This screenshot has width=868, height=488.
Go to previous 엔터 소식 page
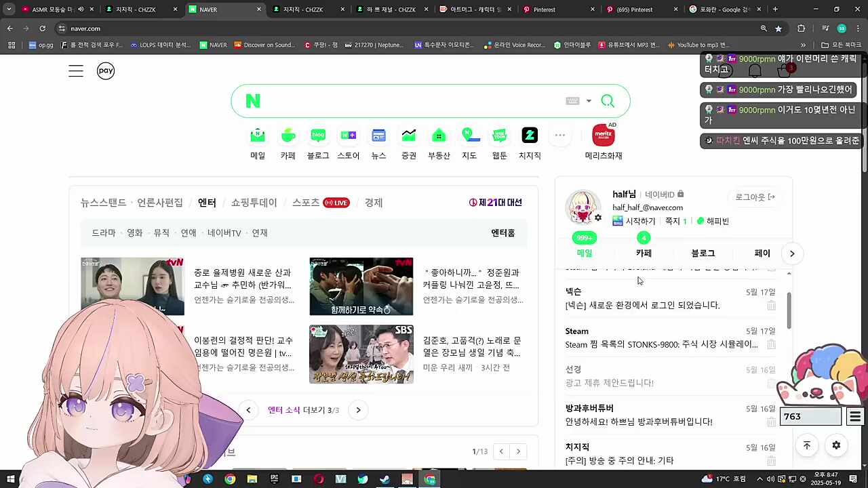(248, 410)
